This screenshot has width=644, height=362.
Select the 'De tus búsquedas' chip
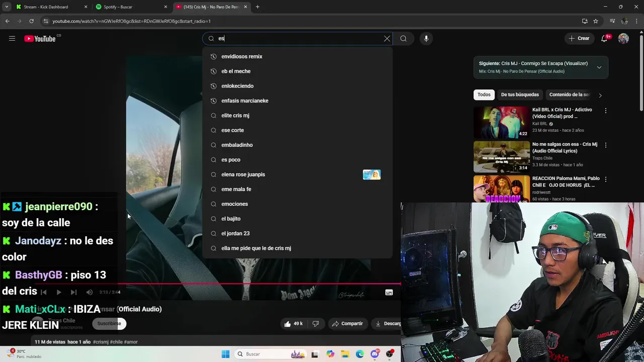point(520,95)
